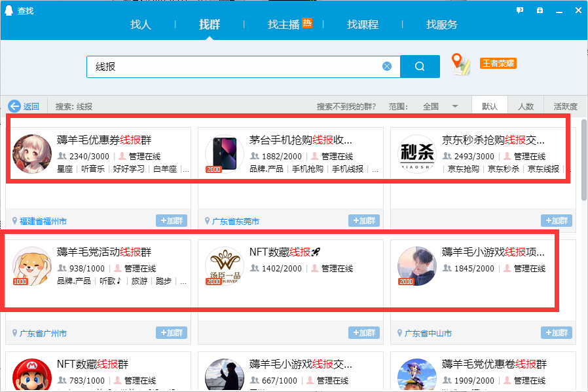This screenshot has width=588, height=392.
Task: Click the 热 hot badge icon
Action: point(307,23)
